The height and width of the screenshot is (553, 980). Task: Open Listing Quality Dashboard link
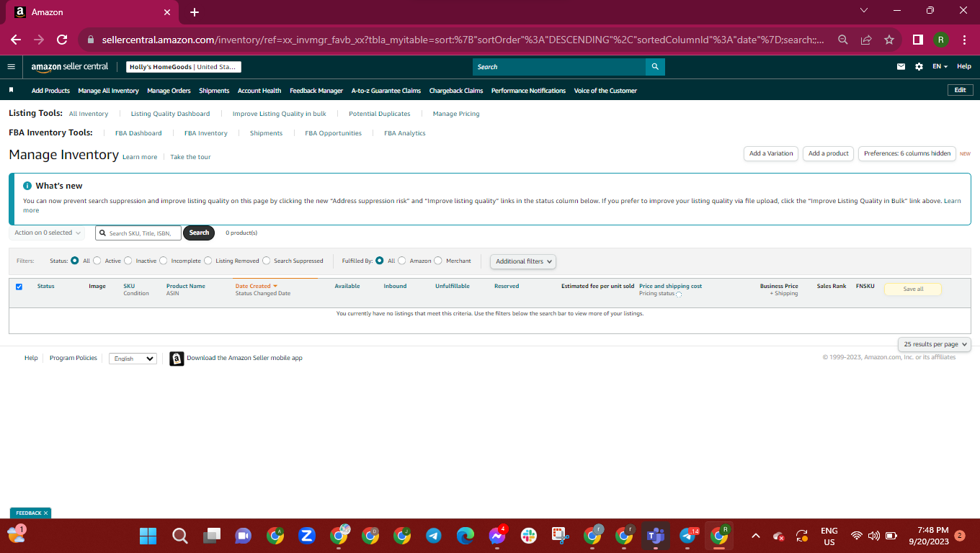coord(170,114)
